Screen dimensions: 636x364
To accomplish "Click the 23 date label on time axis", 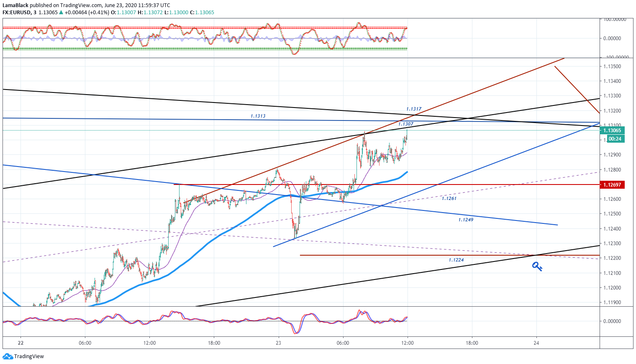I will (x=279, y=343).
